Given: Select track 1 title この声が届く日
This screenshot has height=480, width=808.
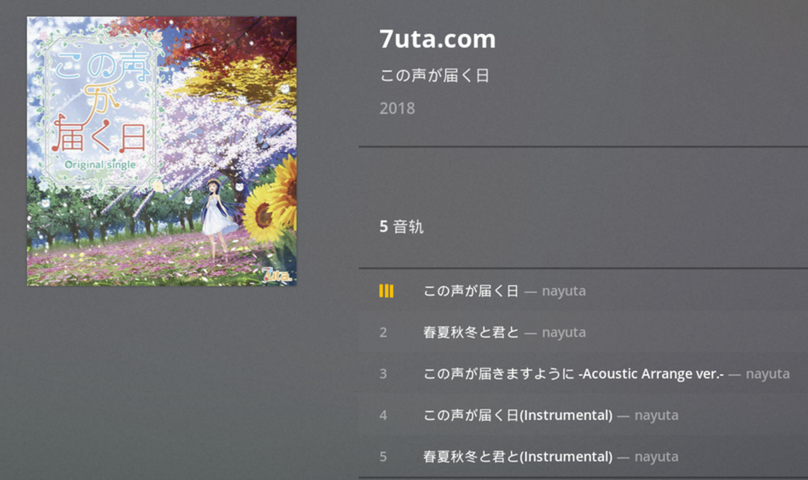Looking at the screenshot, I should (x=471, y=291).
